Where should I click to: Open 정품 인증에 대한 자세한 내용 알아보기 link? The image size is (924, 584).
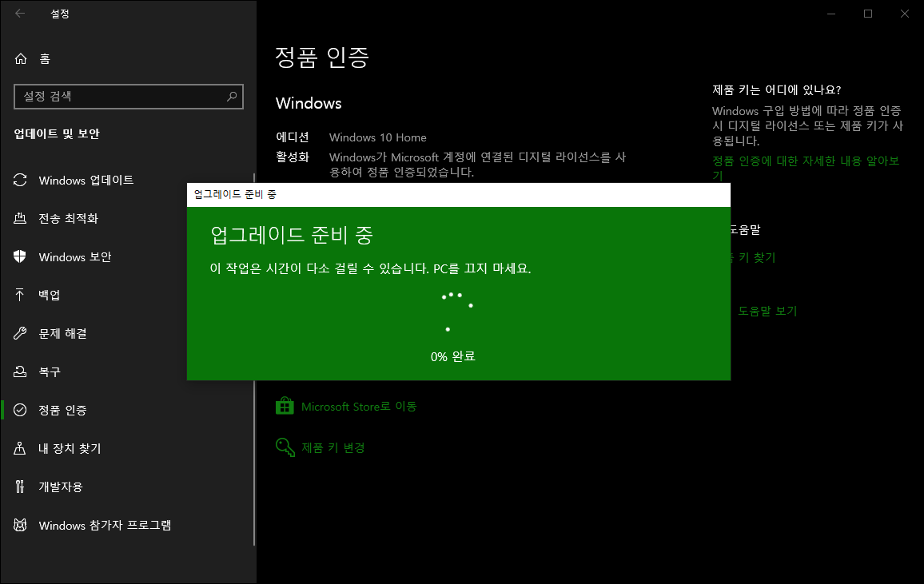pos(806,168)
